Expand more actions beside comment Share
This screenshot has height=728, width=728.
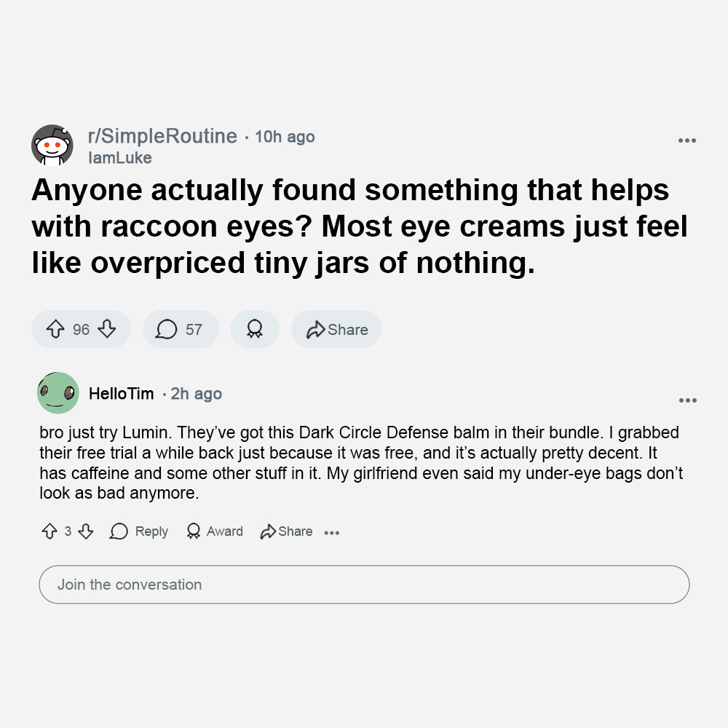tap(331, 533)
